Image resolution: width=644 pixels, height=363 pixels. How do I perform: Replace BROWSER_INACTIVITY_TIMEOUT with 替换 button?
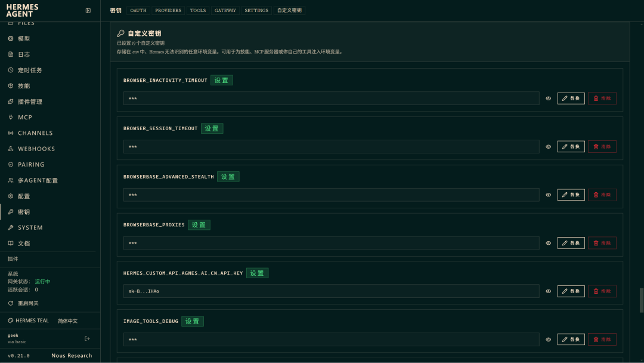click(x=571, y=99)
